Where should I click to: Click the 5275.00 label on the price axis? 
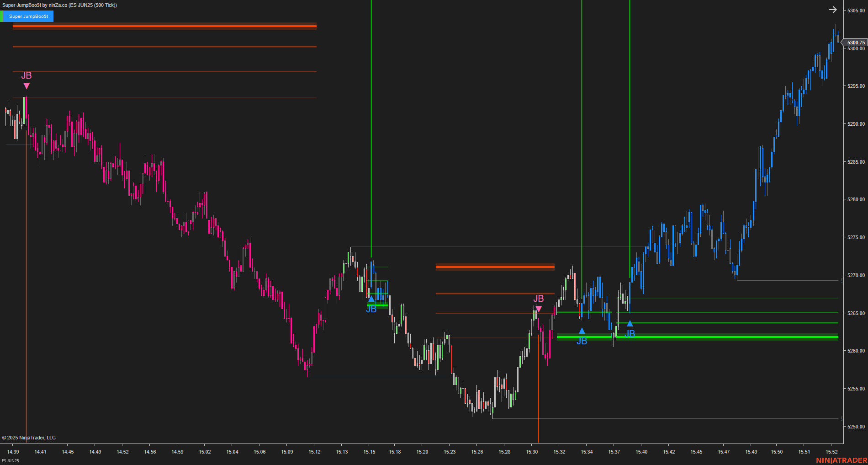tap(856, 237)
